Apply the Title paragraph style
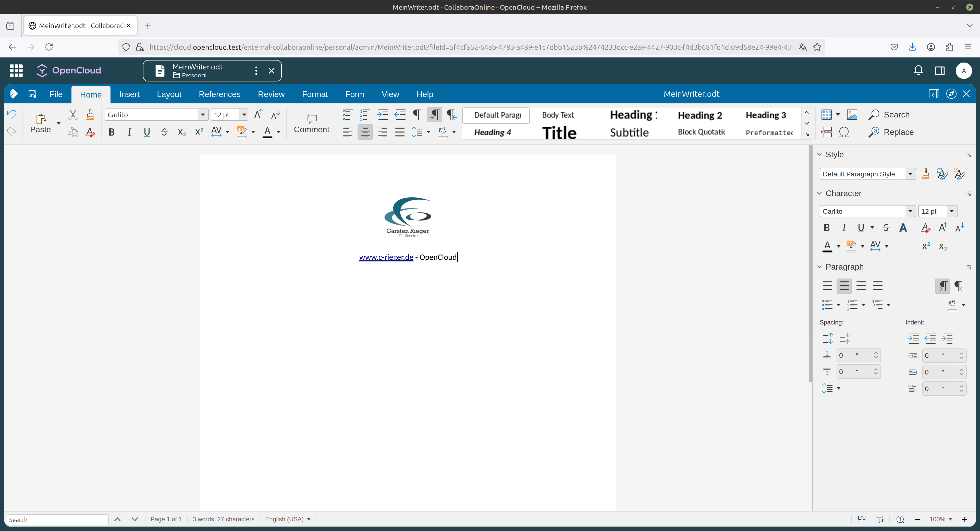980x531 pixels. coord(559,132)
